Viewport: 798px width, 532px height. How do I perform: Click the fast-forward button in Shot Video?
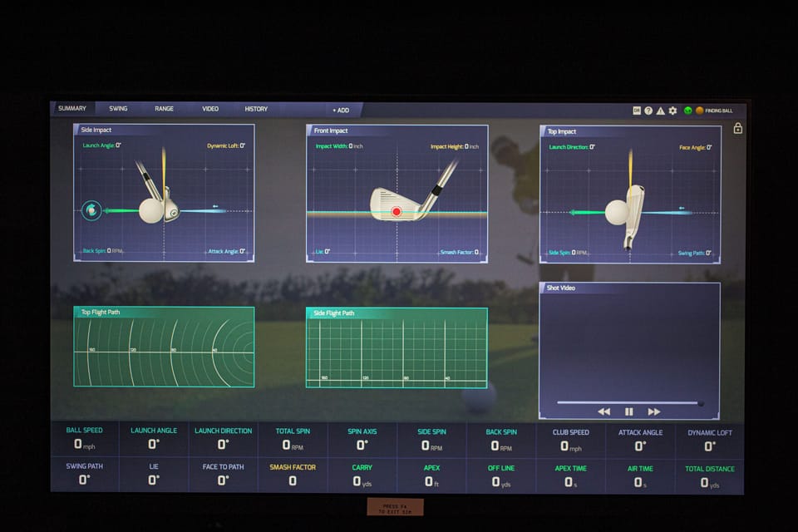click(654, 410)
